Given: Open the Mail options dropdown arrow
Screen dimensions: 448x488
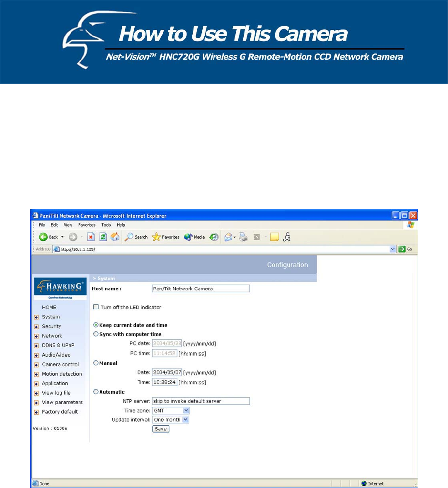Looking at the screenshot, I should (x=235, y=237).
